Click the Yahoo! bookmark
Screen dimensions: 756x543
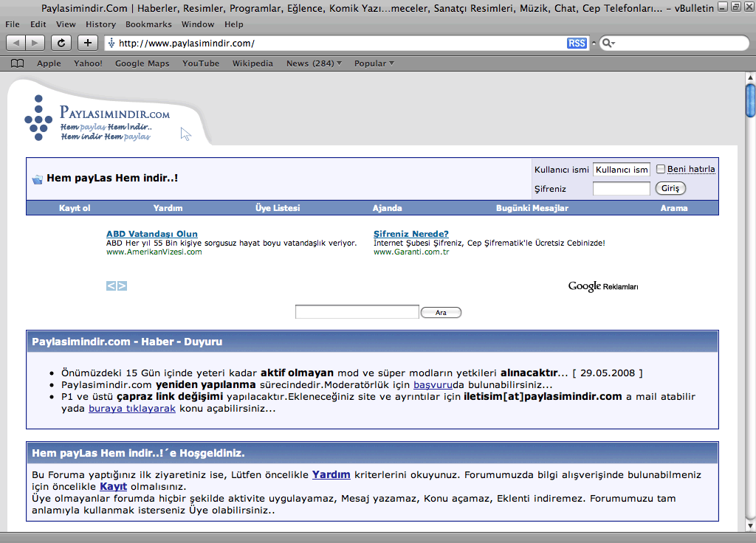[89, 63]
